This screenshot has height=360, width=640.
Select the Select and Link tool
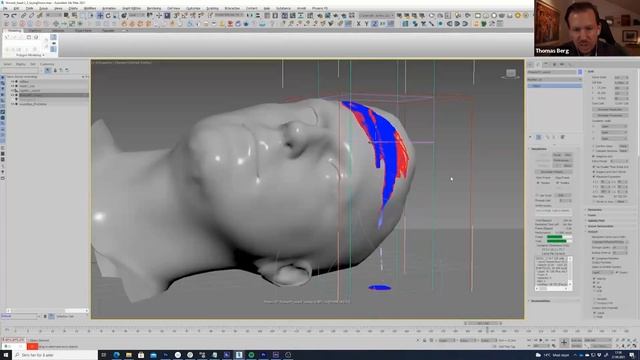pos(23,16)
